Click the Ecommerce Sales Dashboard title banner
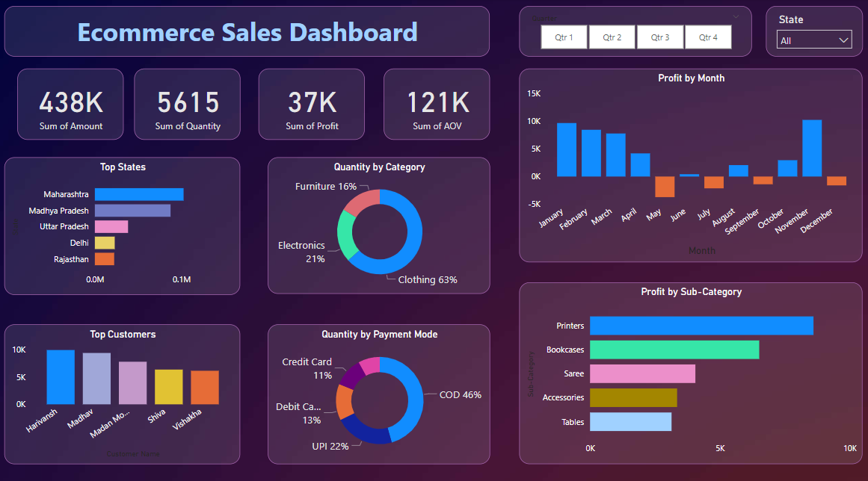The height and width of the screenshot is (481, 868). pos(247,31)
